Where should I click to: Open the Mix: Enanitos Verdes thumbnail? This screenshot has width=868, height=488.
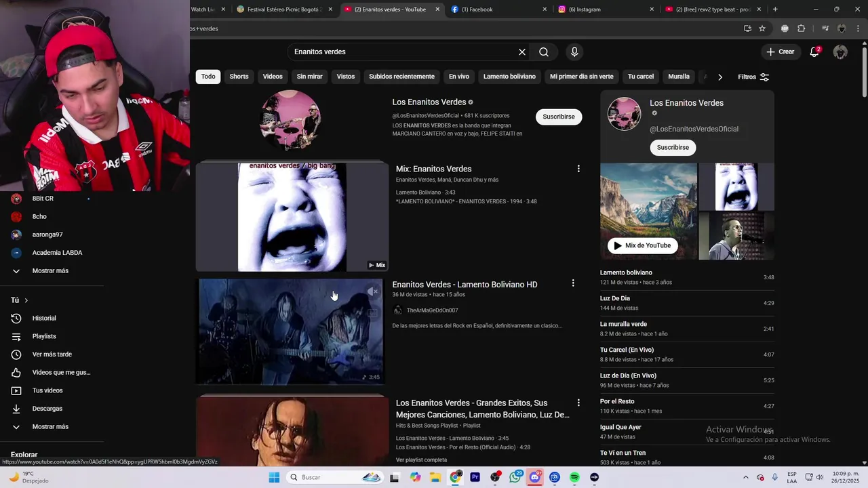coord(292,217)
